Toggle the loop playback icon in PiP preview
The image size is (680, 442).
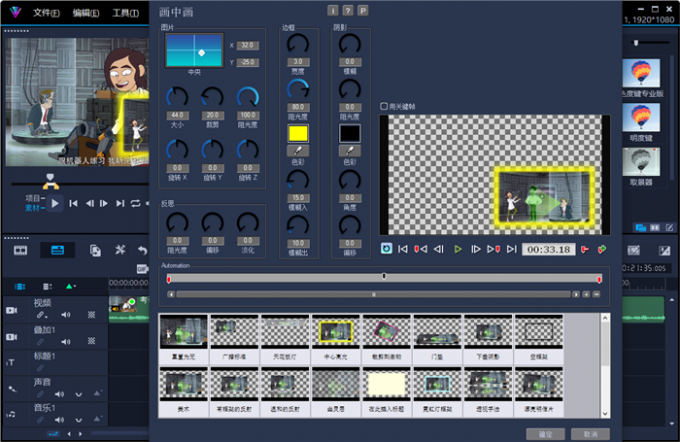[386, 249]
